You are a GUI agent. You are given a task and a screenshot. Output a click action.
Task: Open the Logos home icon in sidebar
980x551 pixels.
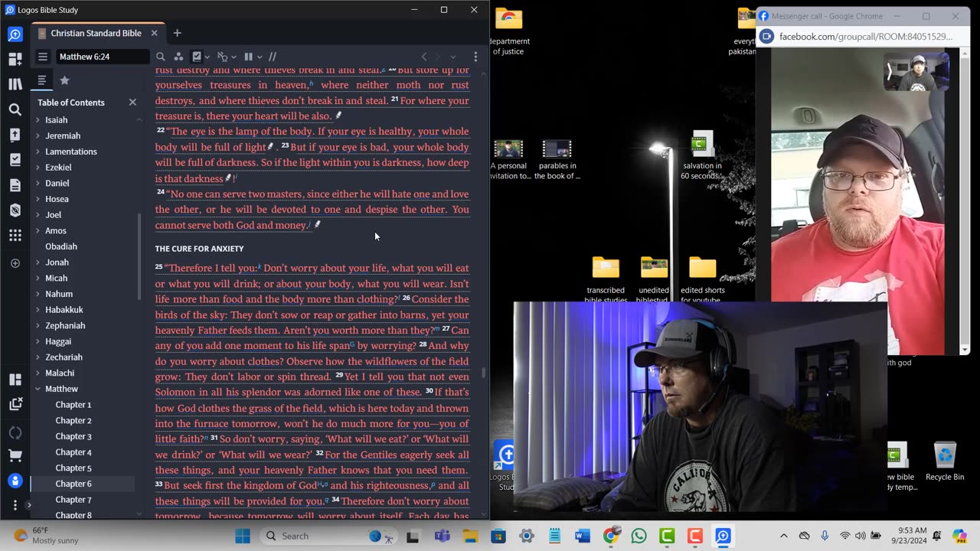click(x=15, y=34)
